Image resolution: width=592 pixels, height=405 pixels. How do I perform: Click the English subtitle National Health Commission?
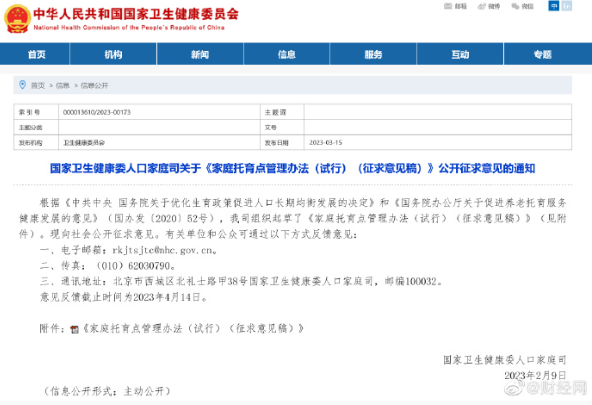[x=129, y=28]
